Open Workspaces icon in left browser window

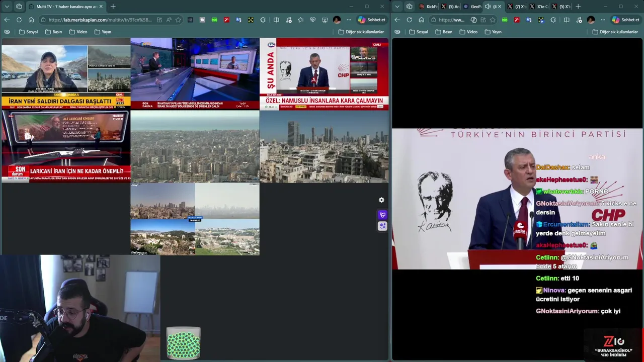[19, 7]
